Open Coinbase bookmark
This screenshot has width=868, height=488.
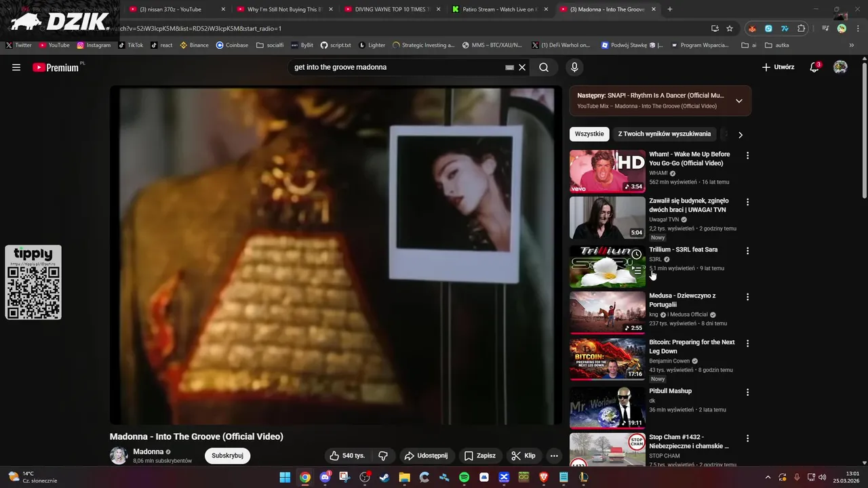point(232,45)
